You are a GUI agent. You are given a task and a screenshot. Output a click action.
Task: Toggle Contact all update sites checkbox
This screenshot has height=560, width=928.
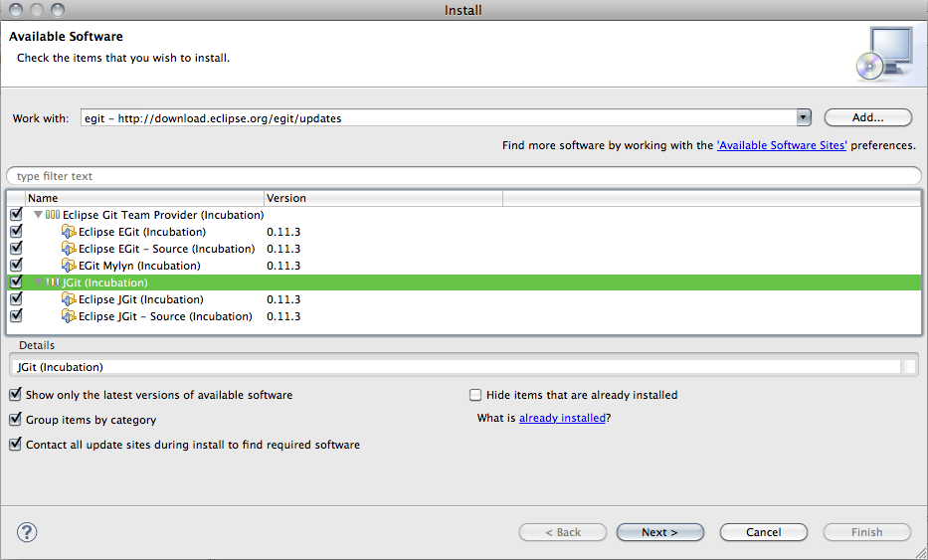(15, 444)
